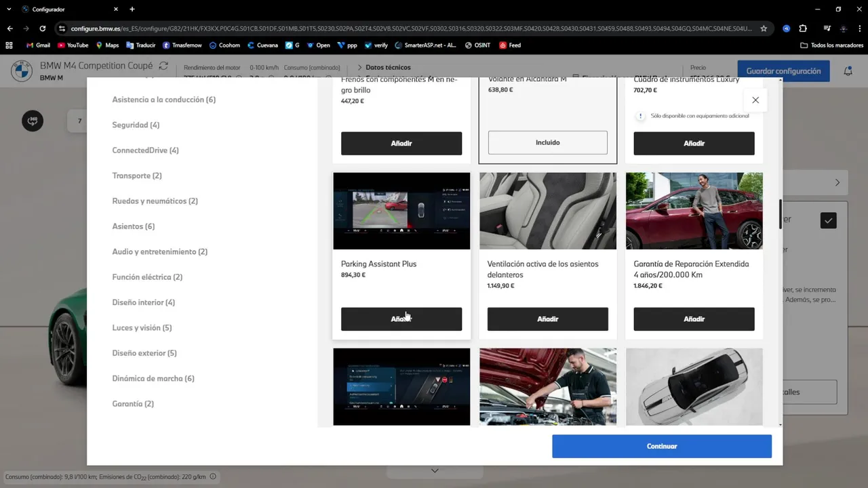This screenshot has width=868, height=488.
Task: Open new browser tab
Action: pos(132,9)
